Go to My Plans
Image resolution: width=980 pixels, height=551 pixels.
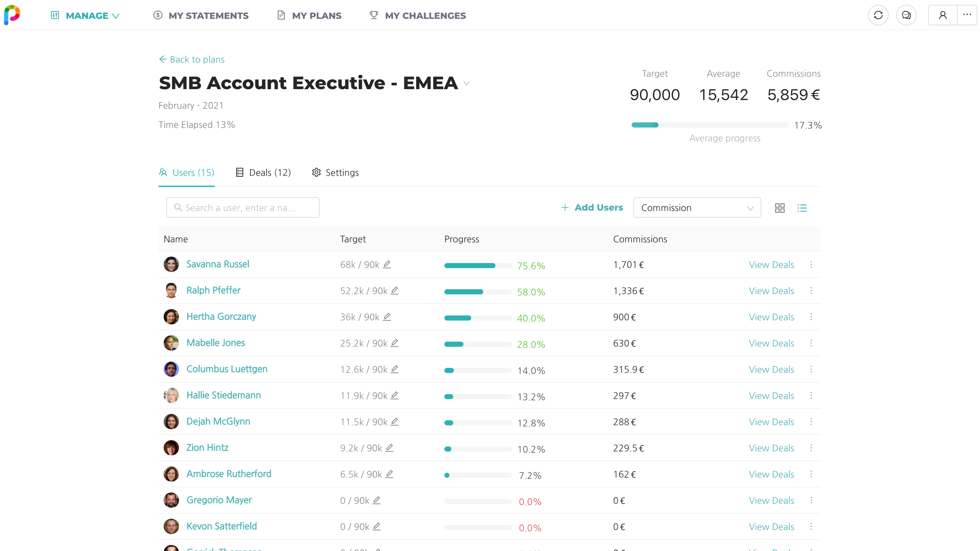pyautogui.click(x=309, y=16)
